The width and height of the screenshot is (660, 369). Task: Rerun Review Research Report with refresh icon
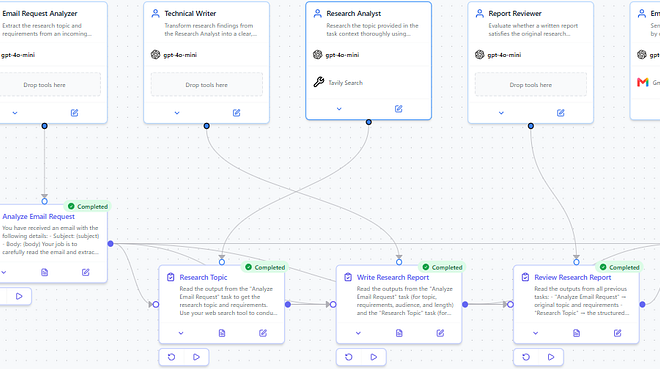526,357
